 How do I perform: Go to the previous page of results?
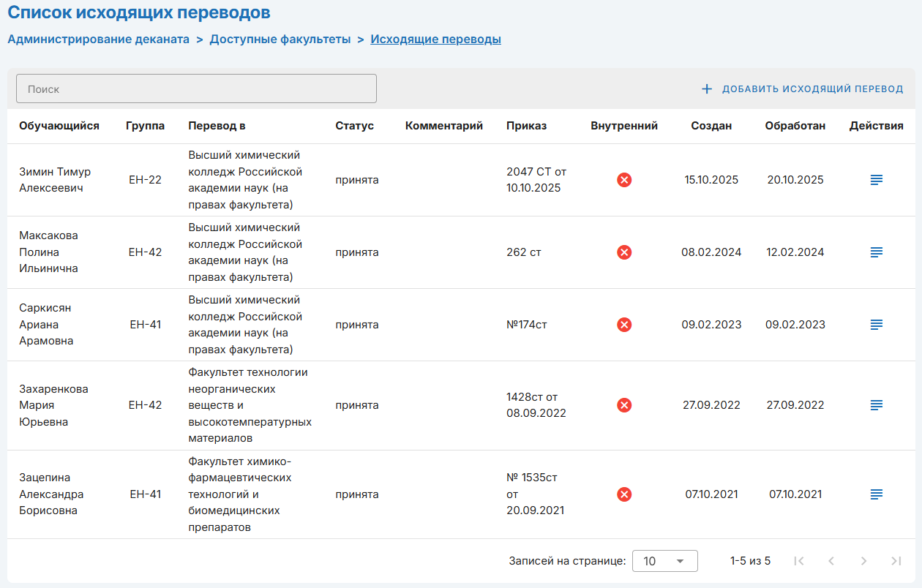(x=831, y=561)
